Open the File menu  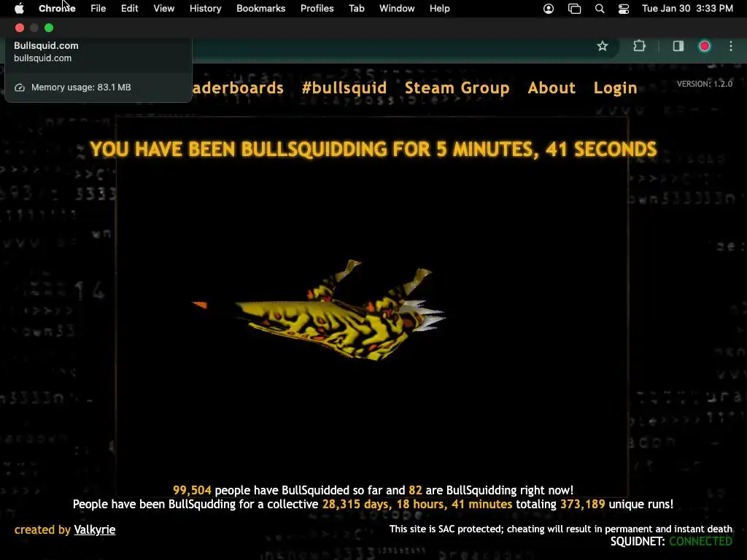pos(98,9)
